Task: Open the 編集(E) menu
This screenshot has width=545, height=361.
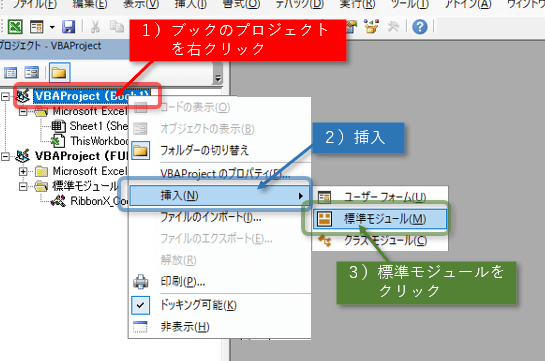Action: [90, 5]
